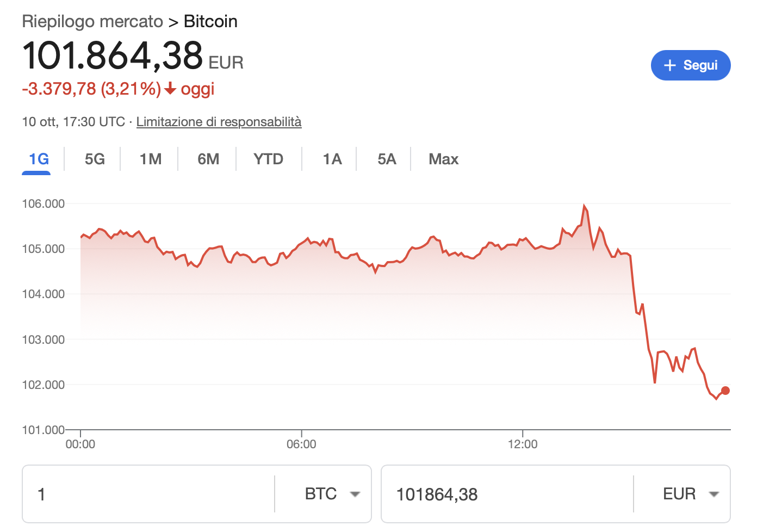Viewport: 757px width, 532px height.
Task: Switch to the 5A chart range
Action: [387, 159]
